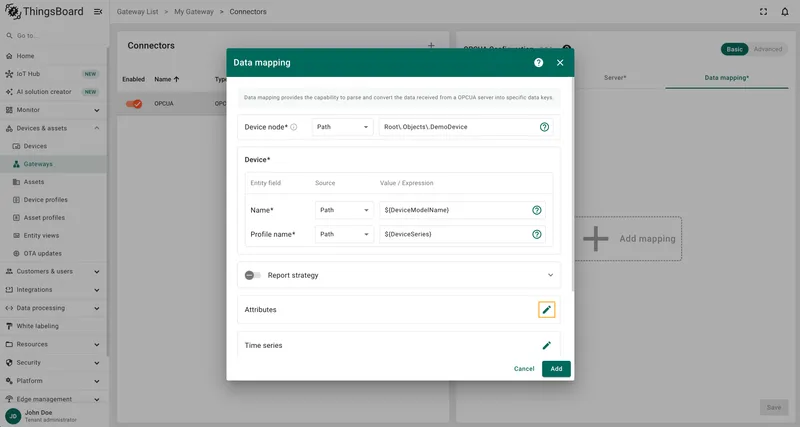Click the Go to search field
800x427 pixels.
(55, 36)
